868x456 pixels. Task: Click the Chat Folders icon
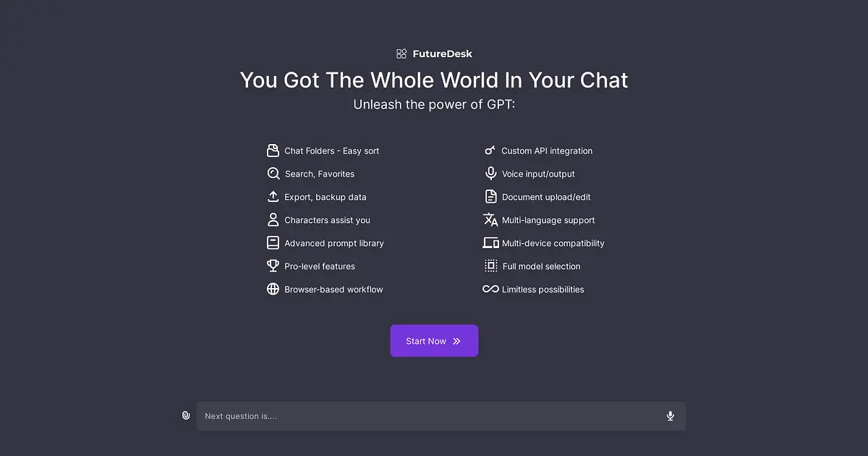point(273,151)
